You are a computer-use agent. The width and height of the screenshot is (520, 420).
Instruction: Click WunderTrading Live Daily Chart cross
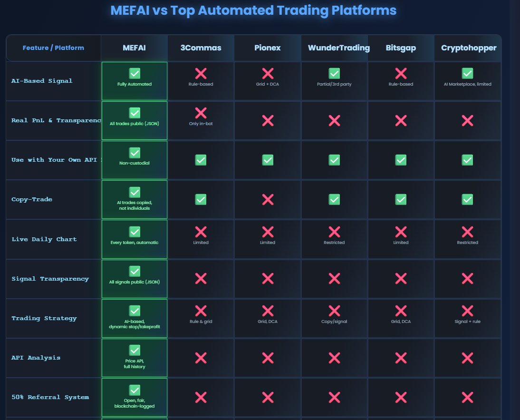[334, 232]
